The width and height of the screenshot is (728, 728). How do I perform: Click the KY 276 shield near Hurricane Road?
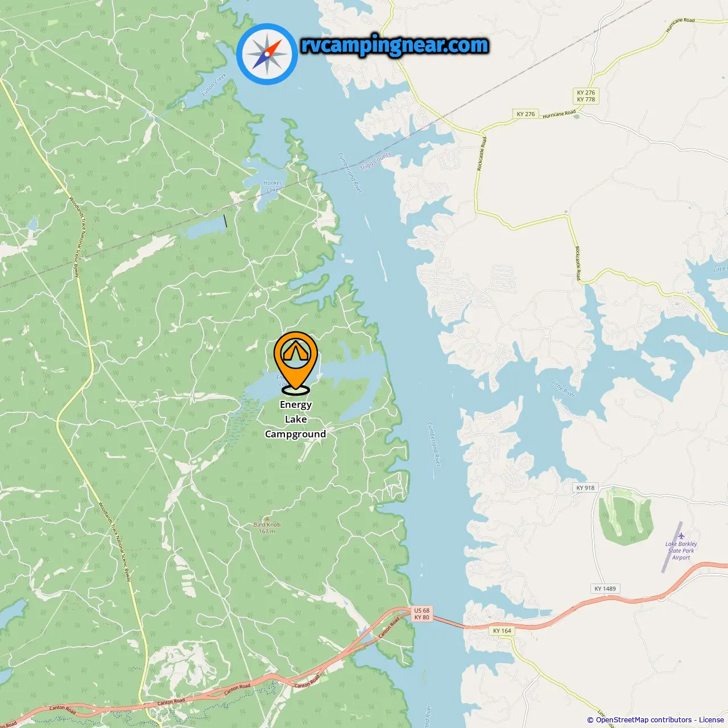coord(526,114)
